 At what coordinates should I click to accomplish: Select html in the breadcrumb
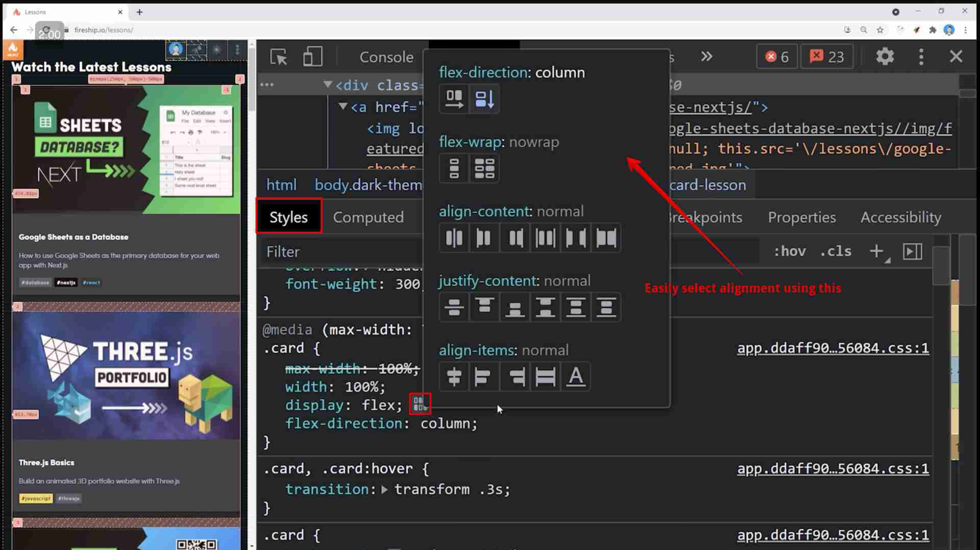click(281, 185)
